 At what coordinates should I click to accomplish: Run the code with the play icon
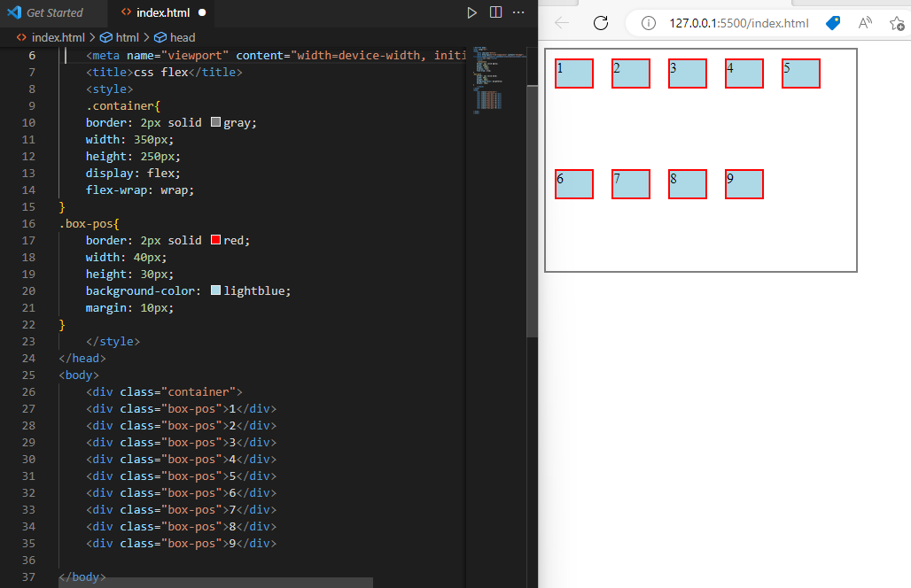[x=471, y=12]
